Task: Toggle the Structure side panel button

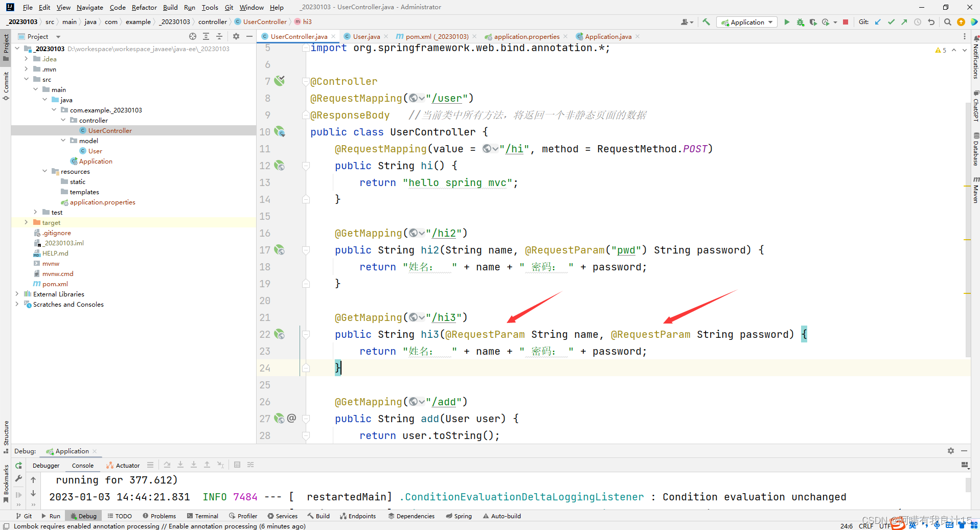Action: (6, 436)
